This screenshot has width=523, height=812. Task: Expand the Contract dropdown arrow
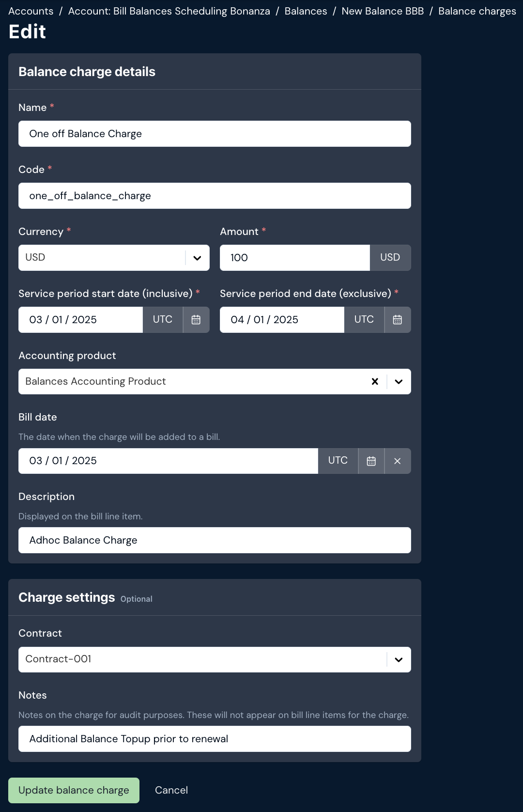[x=399, y=659]
